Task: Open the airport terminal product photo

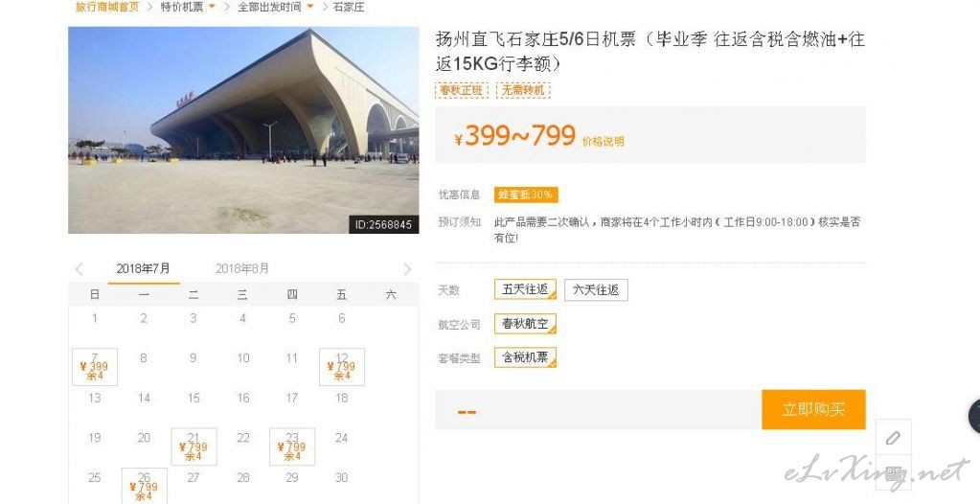Action: [243, 130]
